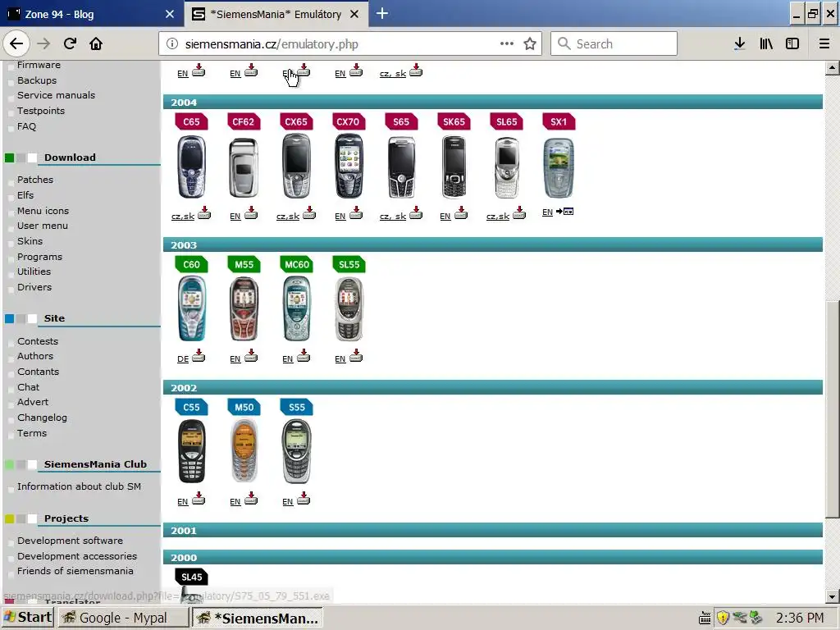Download the CX65 emulator icon
Viewport: 840px width, 630px height.
(x=309, y=213)
